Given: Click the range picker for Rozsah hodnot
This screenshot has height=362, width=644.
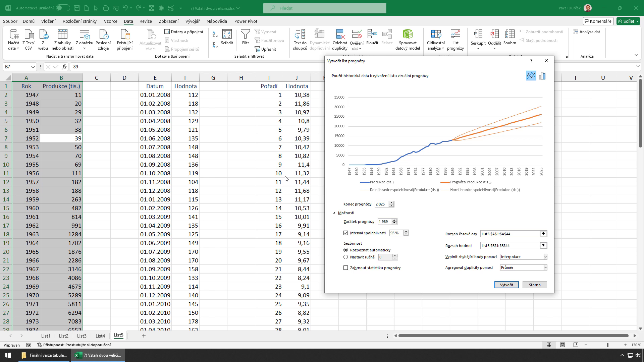Looking at the screenshot, I should tap(543, 246).
